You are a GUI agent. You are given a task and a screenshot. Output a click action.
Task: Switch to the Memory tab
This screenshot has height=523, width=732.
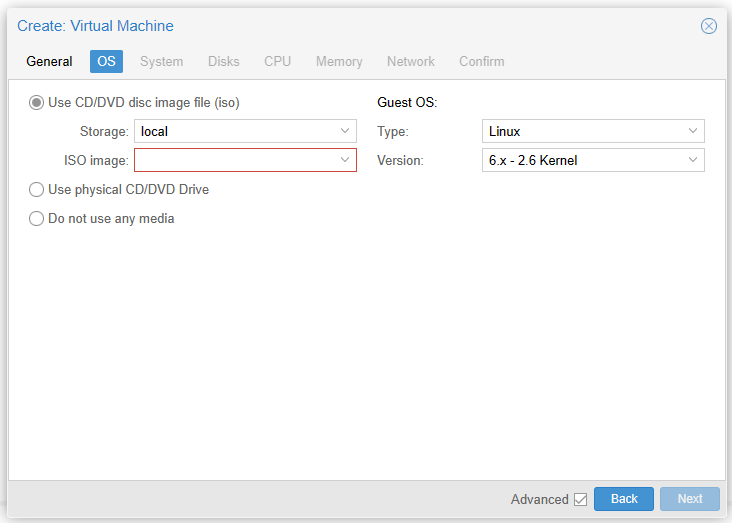click(339, 61)
